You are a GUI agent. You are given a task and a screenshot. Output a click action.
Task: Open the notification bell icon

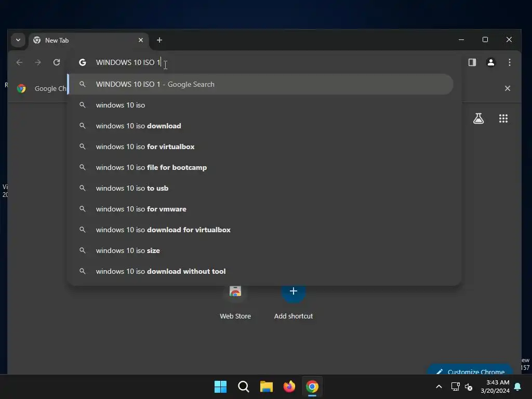click(x=518, y=387)
